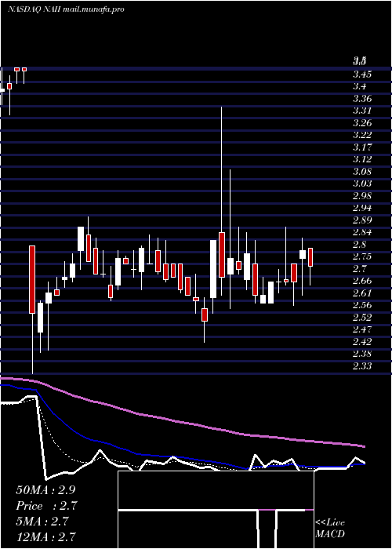This screenshot has width=392, height=549.
Task: Click the 2.38 price axis label
Action: [362, 354]
